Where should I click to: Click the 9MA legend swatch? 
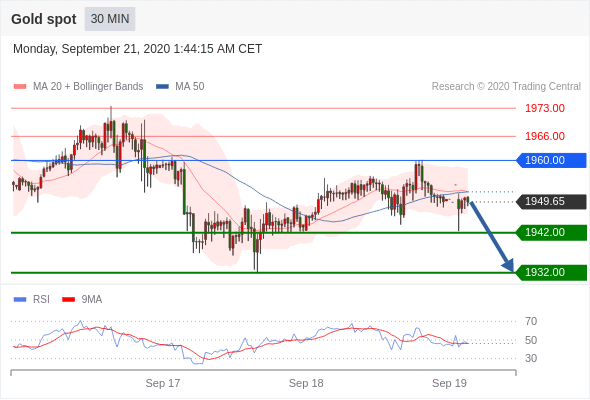pyautogui.click(x=68, y=300)
